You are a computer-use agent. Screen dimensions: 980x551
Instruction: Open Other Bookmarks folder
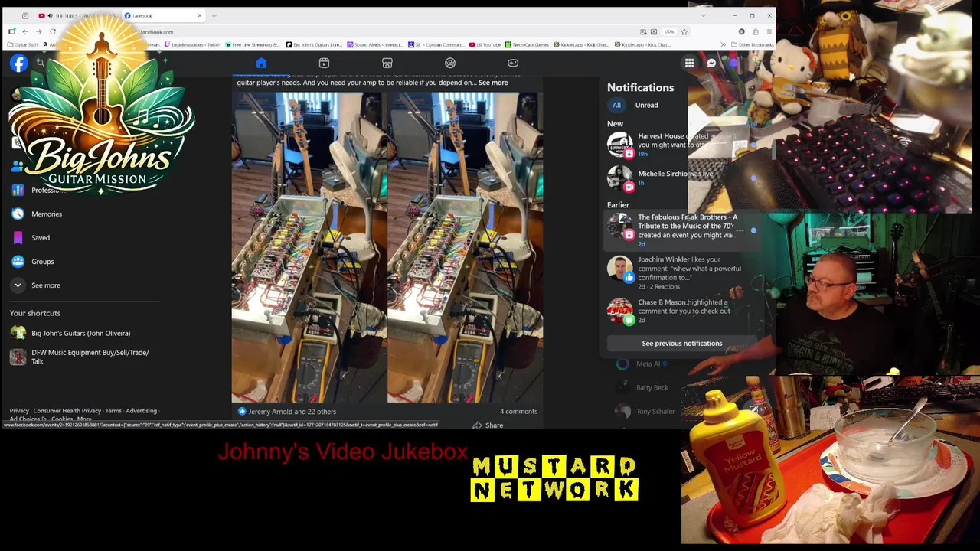(x=752, y=44)
